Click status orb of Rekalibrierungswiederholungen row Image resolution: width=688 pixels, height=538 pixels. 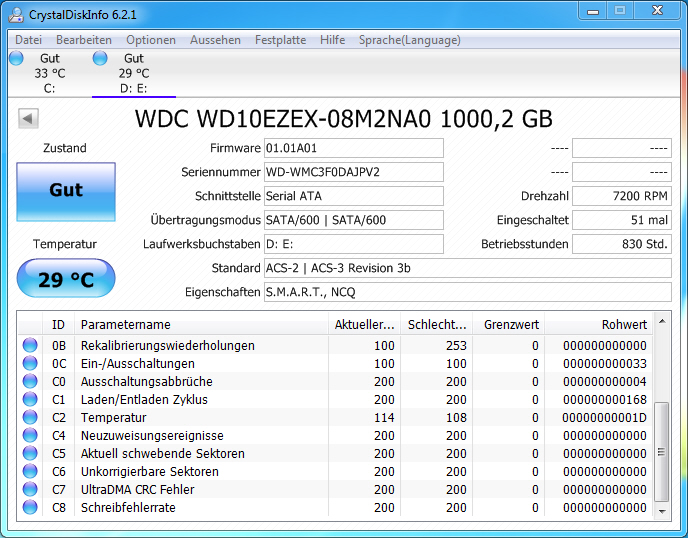click(30, 345)
